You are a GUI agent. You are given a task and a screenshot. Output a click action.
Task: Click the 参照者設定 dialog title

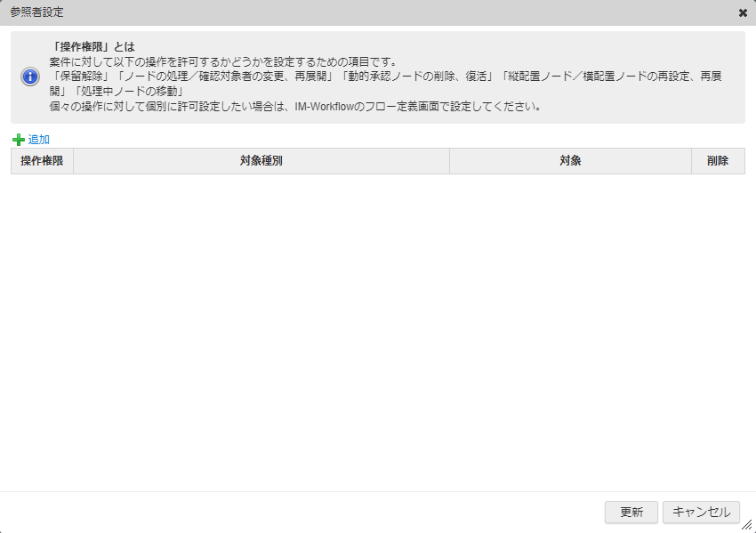tap(37, 12)
